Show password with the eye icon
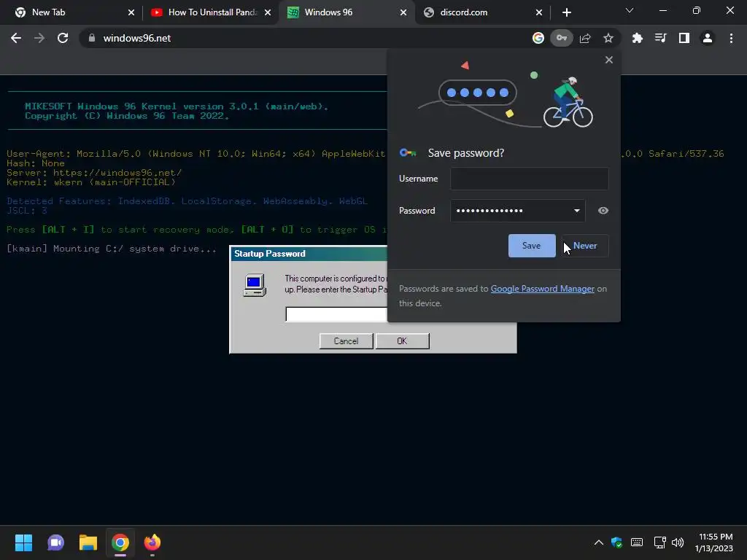Viewport: 747px width, 560px height. pos(603,211)
